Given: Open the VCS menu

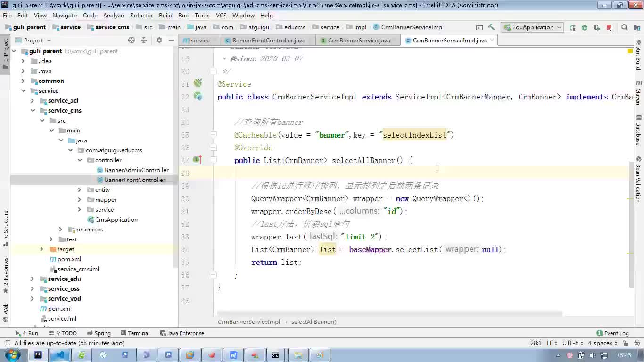Looking at the screenshot, I should click(221, 15).
